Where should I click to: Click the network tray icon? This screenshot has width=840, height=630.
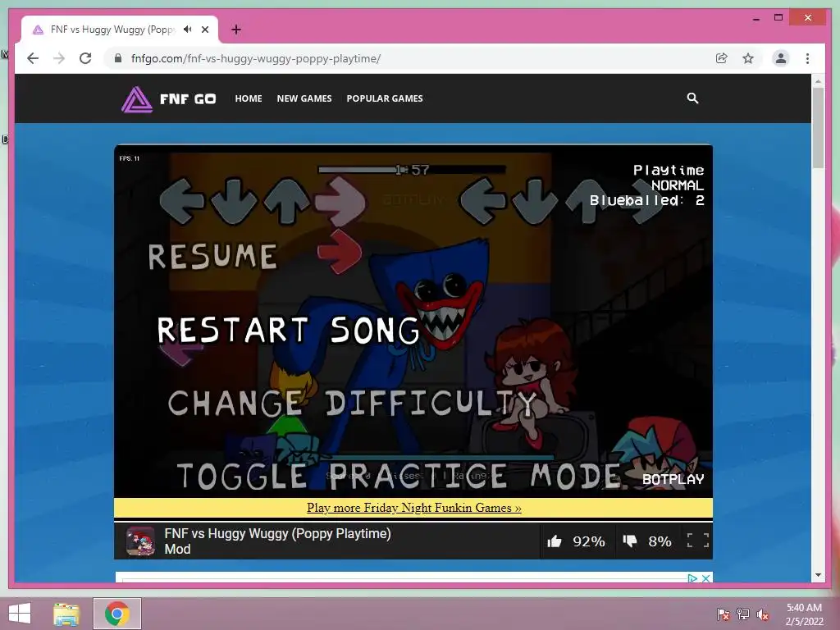[x=743, y=614]
